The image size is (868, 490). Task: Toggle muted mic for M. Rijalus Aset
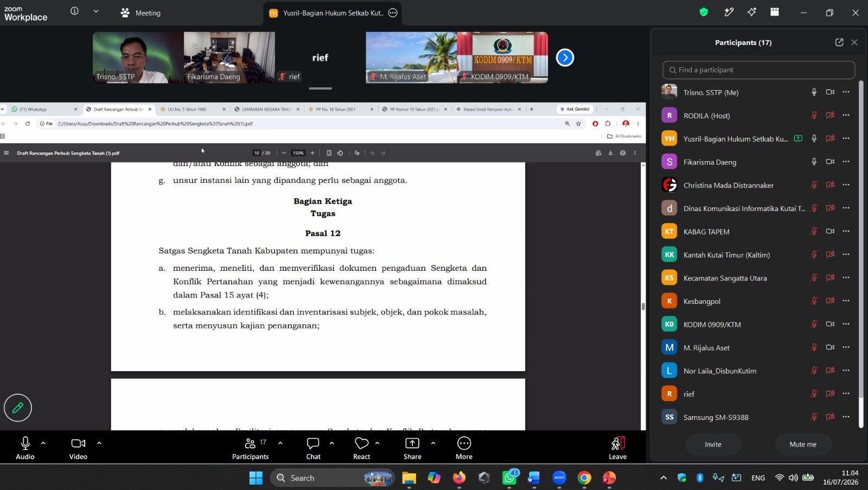click(814, 347)
